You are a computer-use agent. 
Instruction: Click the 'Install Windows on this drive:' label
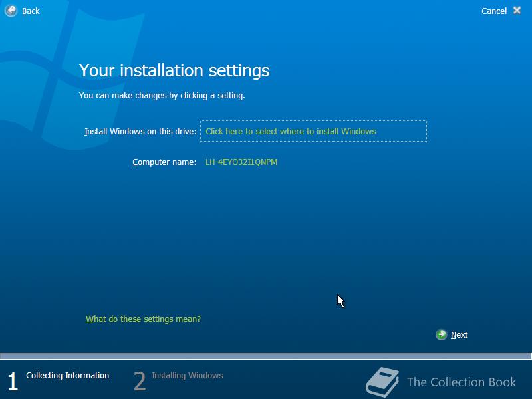click(140, 132)
